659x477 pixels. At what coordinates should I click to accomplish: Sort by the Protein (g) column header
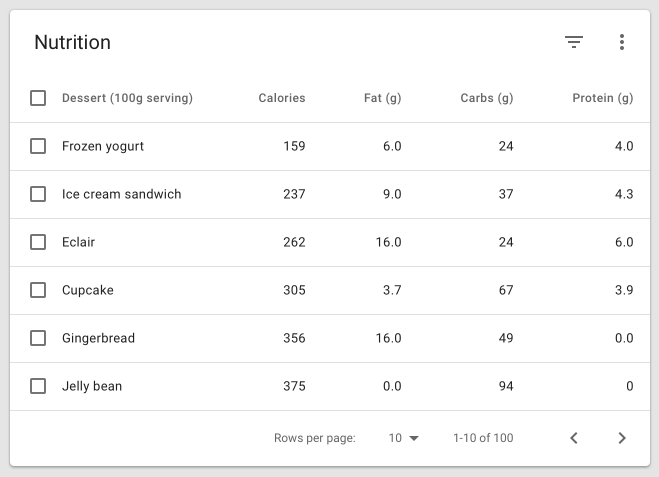603,98
